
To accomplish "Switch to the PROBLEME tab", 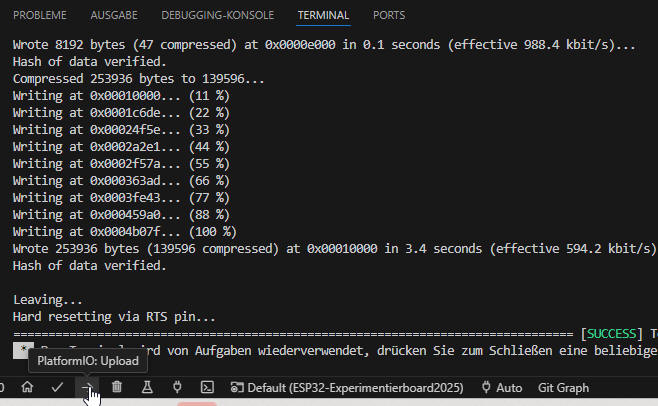I will click(40, 16).
